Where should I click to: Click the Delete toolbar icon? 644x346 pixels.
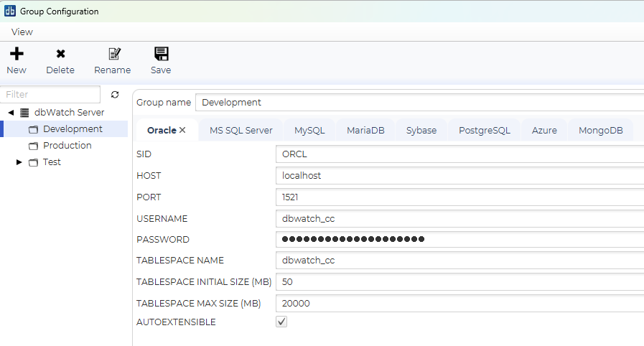click(60, 54)
